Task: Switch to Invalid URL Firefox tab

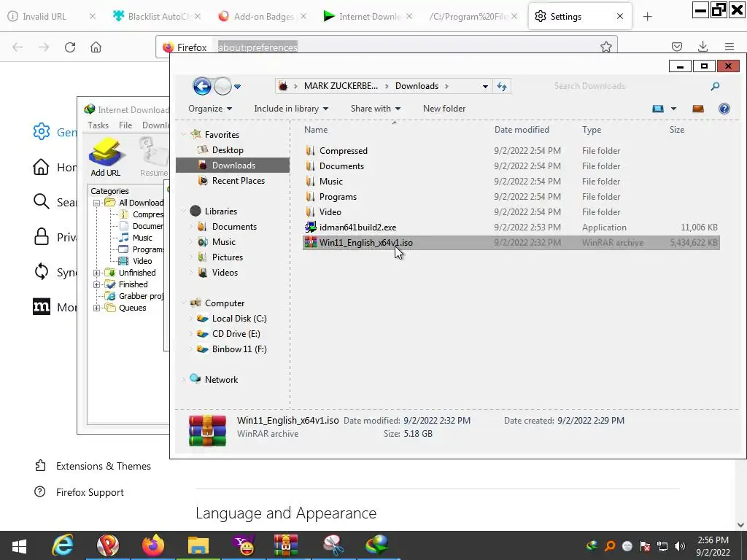Action: click(x=51, y=17)
